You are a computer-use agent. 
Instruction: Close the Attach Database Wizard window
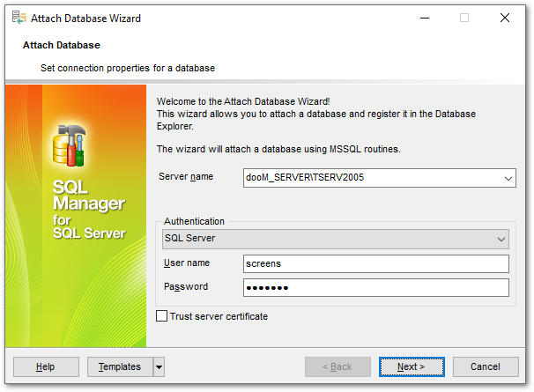point(503,18)
